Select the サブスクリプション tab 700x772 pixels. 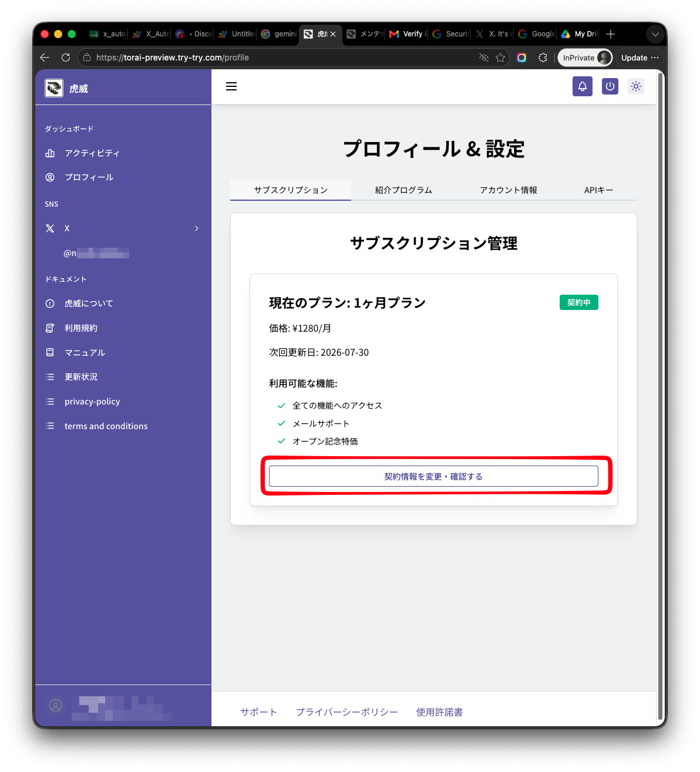tap(291, 190)
